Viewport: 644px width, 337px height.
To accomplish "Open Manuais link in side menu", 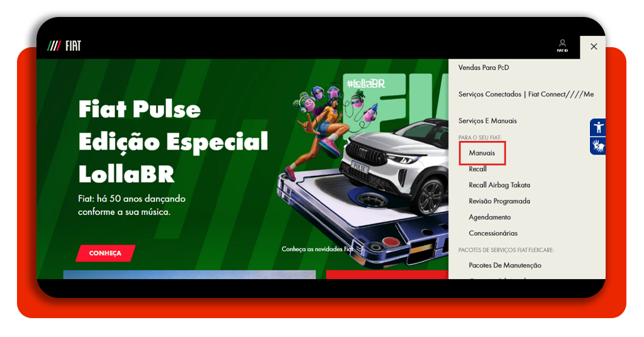I will (x=482, y=153).
